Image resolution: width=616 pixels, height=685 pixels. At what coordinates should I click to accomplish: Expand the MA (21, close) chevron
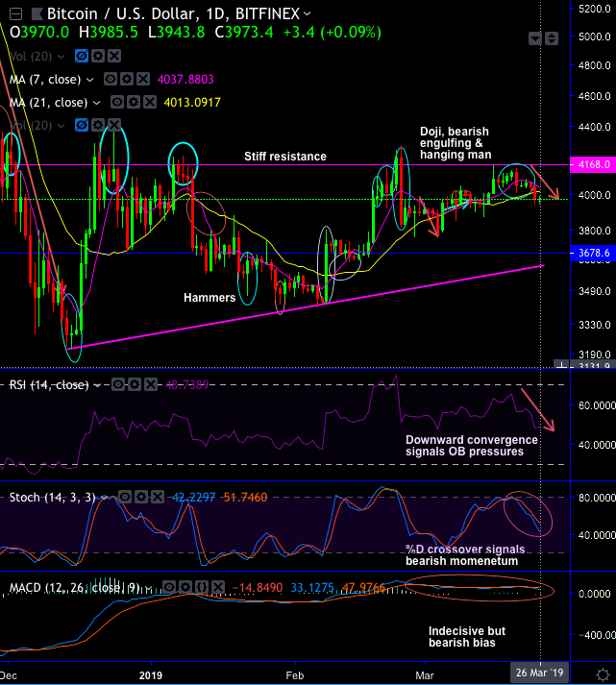click(x=96, y=103)
